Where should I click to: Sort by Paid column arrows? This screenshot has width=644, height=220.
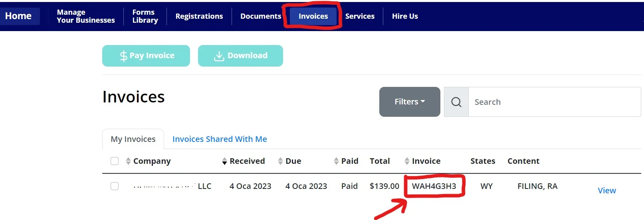click(336, 161)
